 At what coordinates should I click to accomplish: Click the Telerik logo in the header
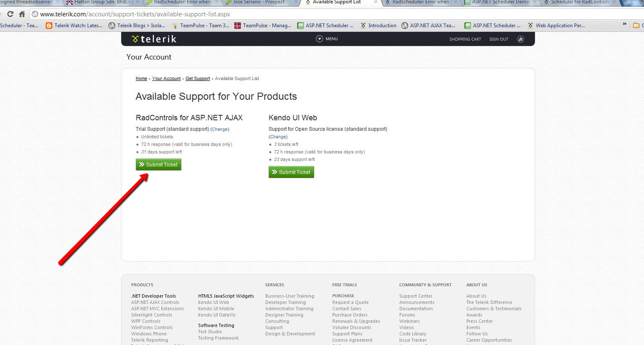[x=154, y=39]
